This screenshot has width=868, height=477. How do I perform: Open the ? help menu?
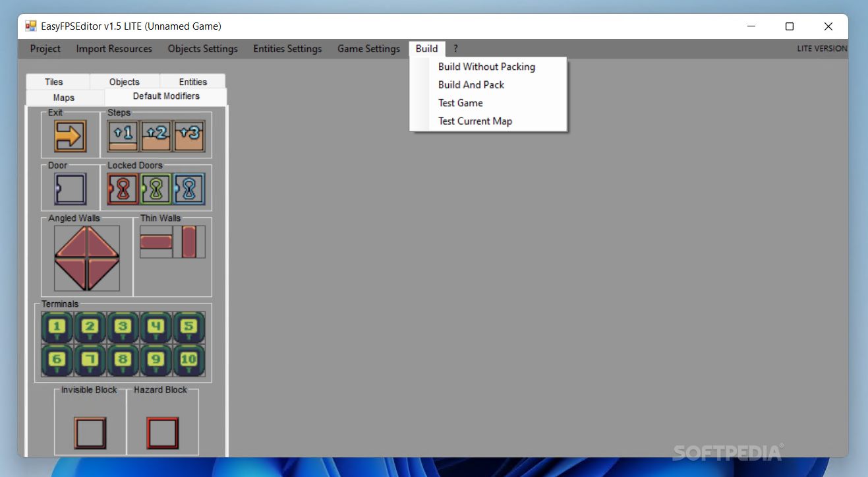[x=455, y=49]
